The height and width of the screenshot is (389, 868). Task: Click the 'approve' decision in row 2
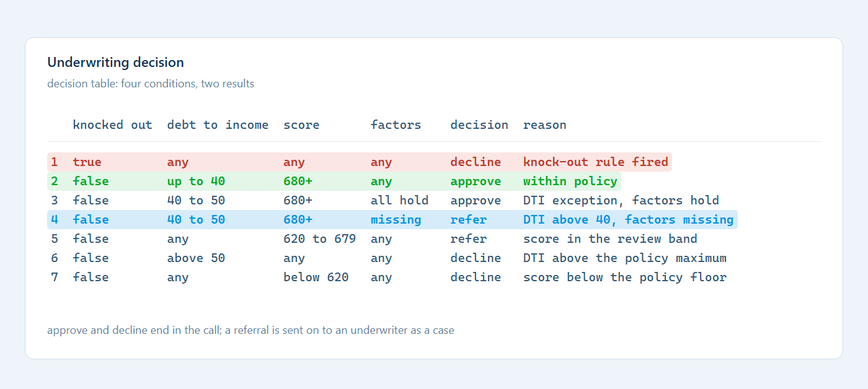click(476, 181)
